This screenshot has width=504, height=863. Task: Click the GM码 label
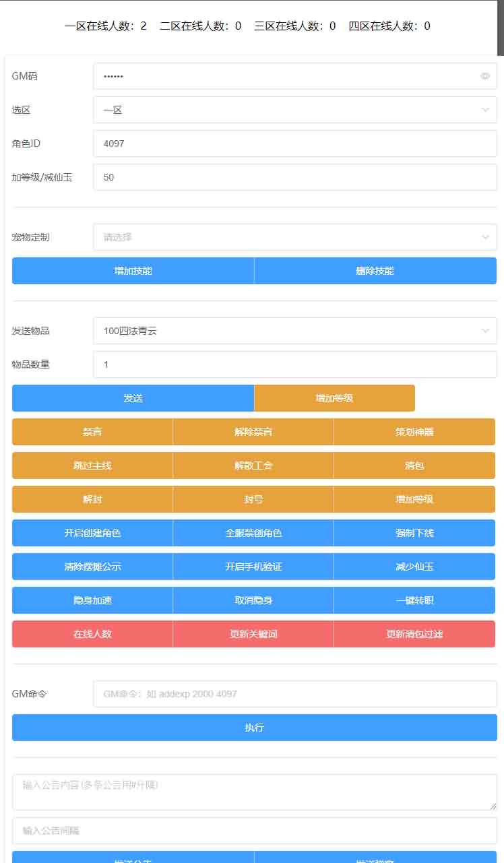(x=25, y=76)
